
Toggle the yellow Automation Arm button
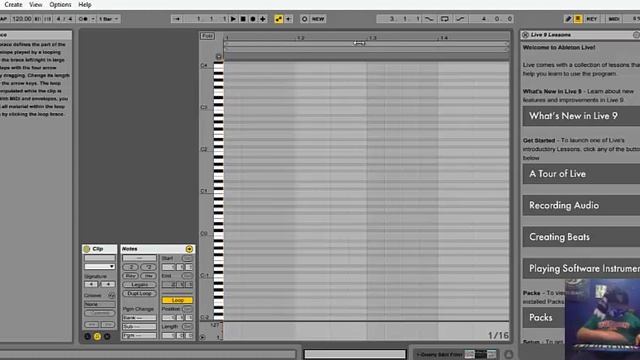(x=279, y=19)
